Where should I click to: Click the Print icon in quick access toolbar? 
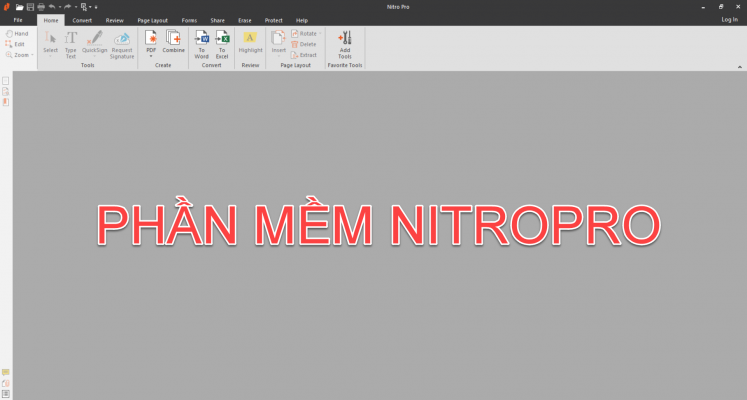click(40, 6)
